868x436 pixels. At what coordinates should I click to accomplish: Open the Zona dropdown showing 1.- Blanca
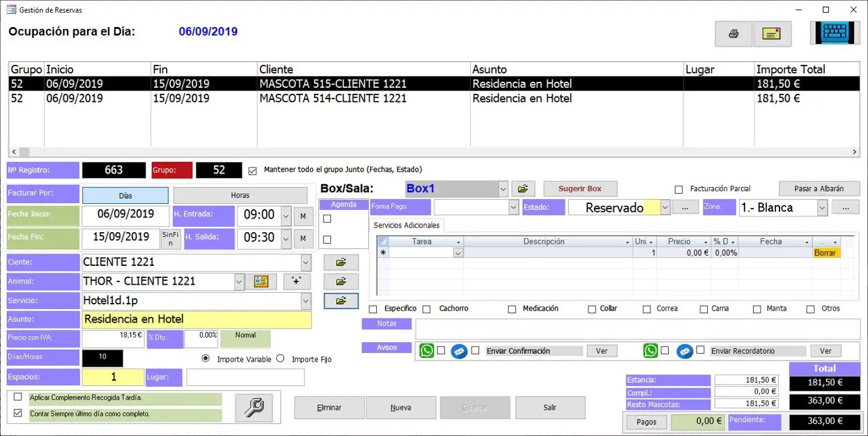click(823, 207)
